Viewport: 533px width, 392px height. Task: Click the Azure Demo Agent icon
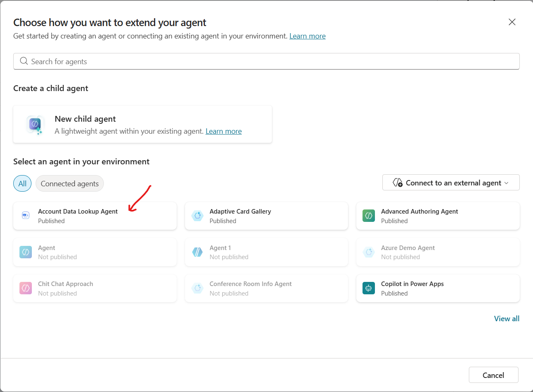(369, 252)
